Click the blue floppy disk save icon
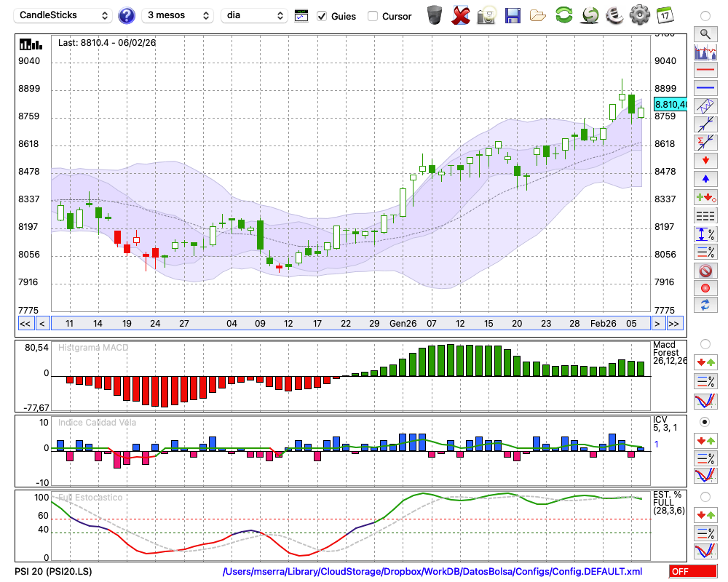This screenshot has height=582, width=728. coord(513,15)
